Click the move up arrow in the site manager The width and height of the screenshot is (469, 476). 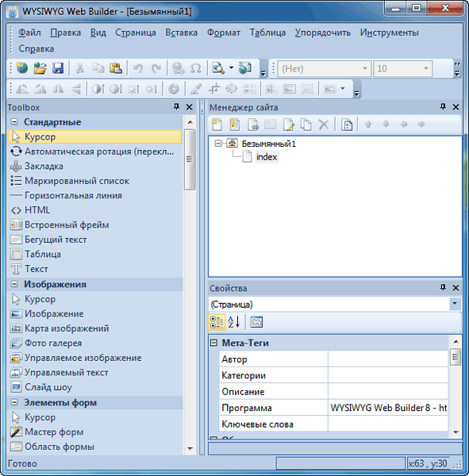point(368,125)
